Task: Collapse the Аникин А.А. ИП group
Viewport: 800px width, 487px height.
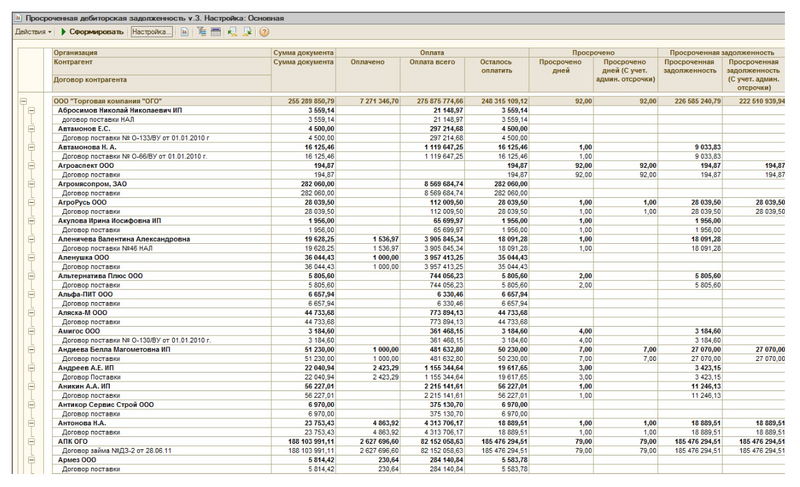Action: [32, 386]
